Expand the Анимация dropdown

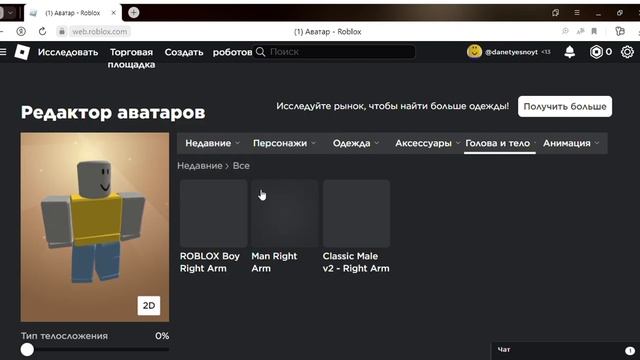[x=571, y=143]
